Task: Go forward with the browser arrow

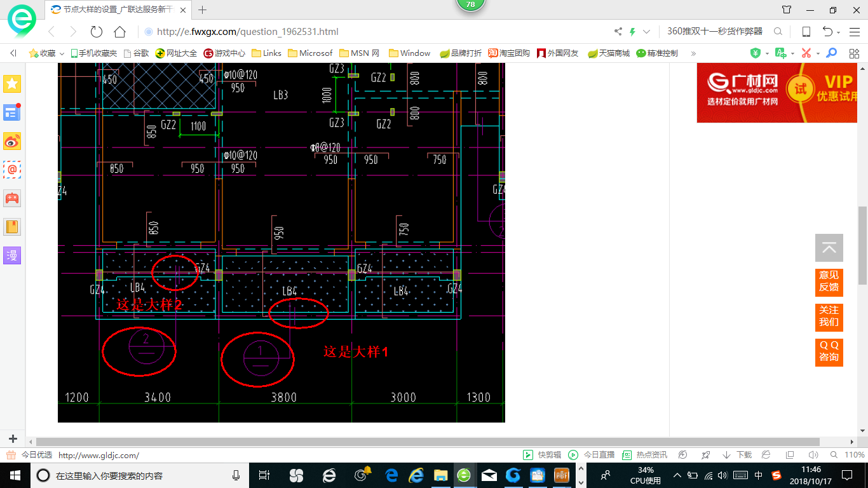Action: click(x=73, y=32)
